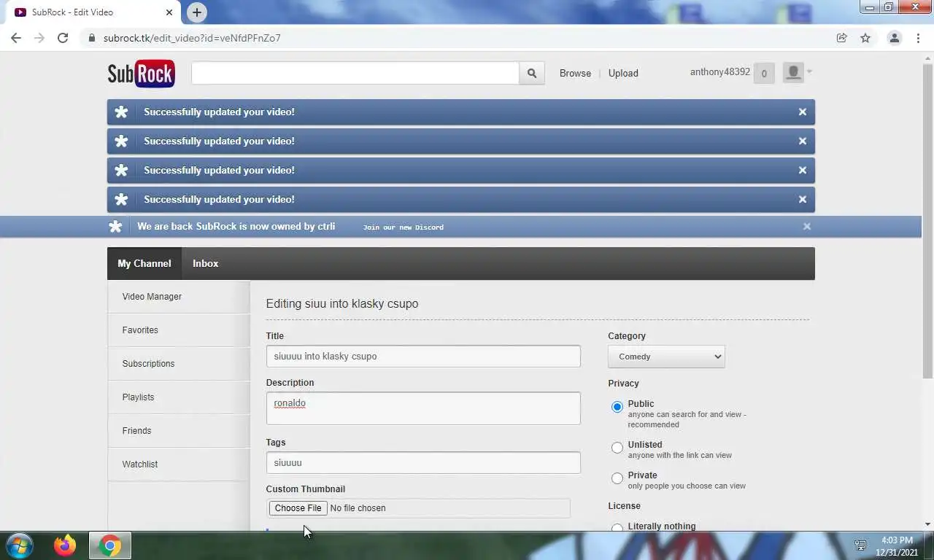
Task: Click the search magnifier button
Action: point(532,73)
